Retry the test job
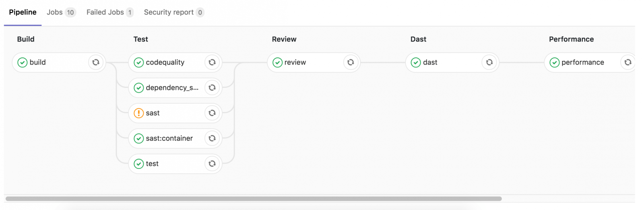The width and height of the screenshot is (644, 210). [212, 164]
